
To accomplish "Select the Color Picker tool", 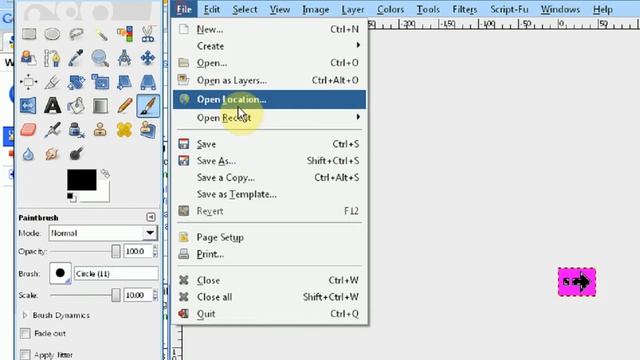I will click(x=76, y=58).
